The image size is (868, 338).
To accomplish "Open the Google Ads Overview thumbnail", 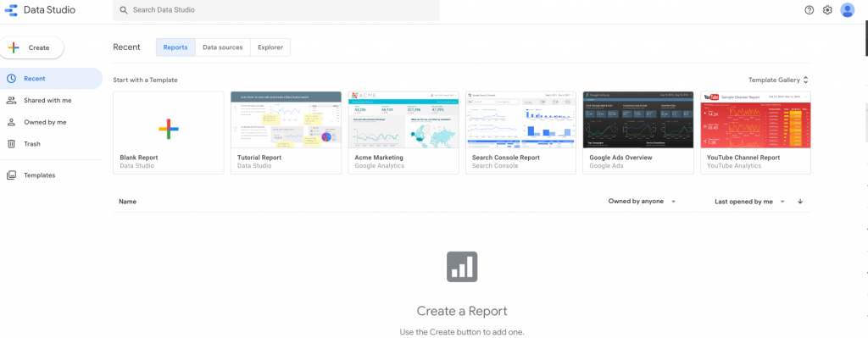I will point(638,120).
